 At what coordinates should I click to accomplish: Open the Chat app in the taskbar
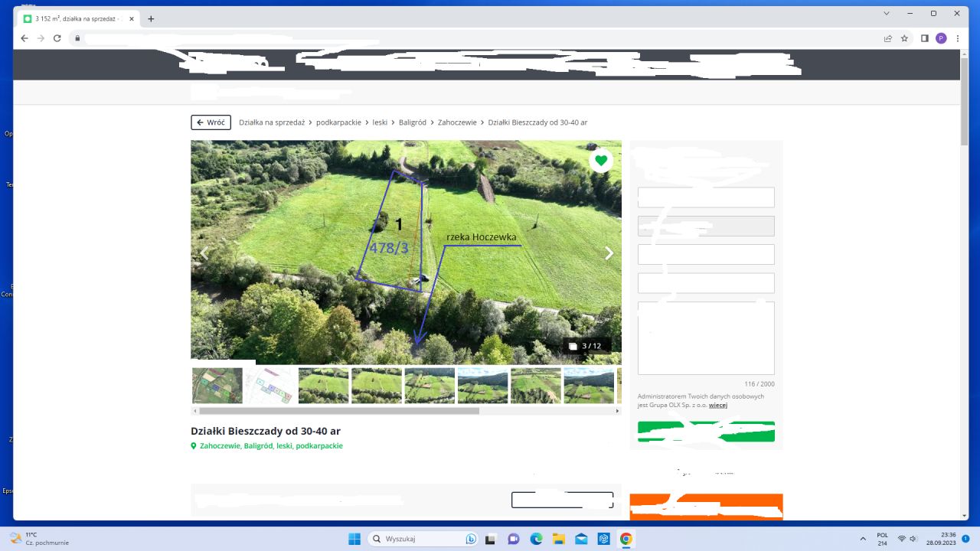tap(513, 539)
